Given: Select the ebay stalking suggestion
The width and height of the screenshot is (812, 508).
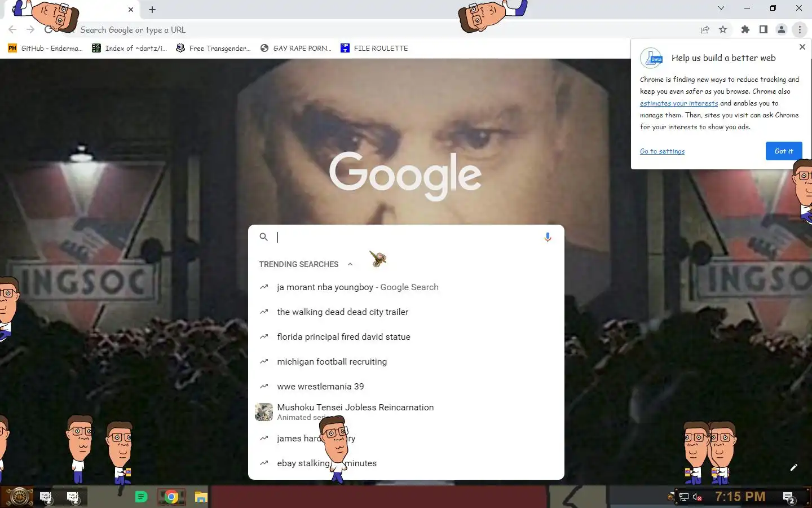Looking at the screenshot, I should click(x=406, y=463).
